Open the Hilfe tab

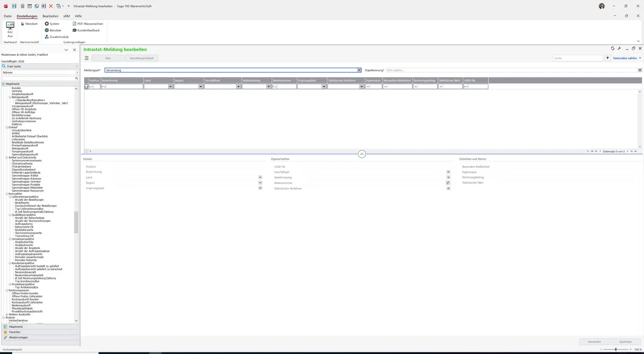click(78, 16)
